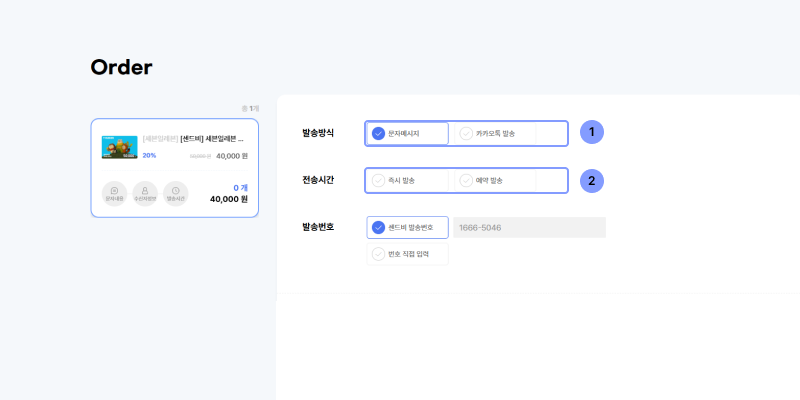The image size is (800, 400).
Task: Click the 1666-5046 sender number field
Action: (x=529, y=228)
